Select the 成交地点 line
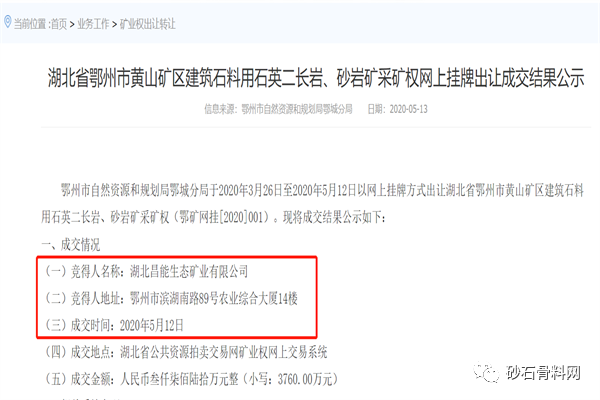600x400 pixels. [x=186, y=352]
